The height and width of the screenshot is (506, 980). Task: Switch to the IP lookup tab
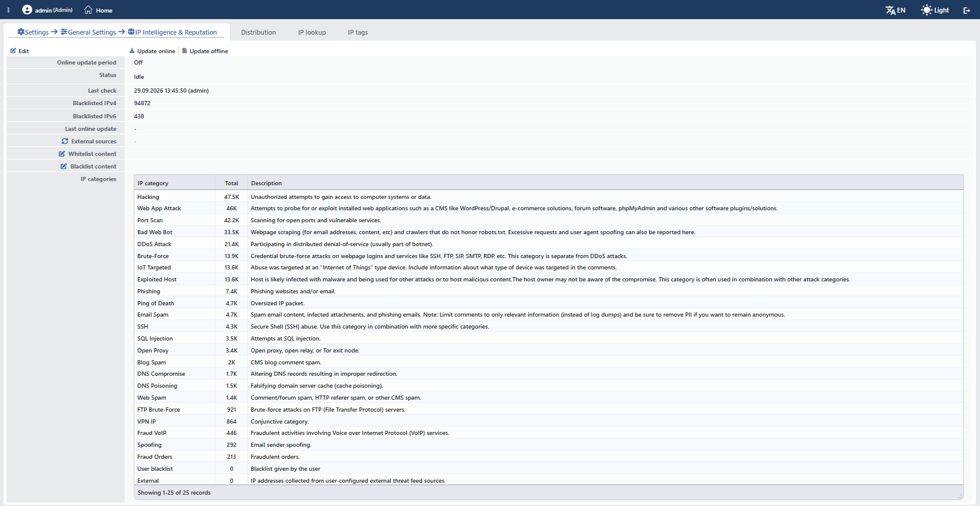[x=312, y=32]
